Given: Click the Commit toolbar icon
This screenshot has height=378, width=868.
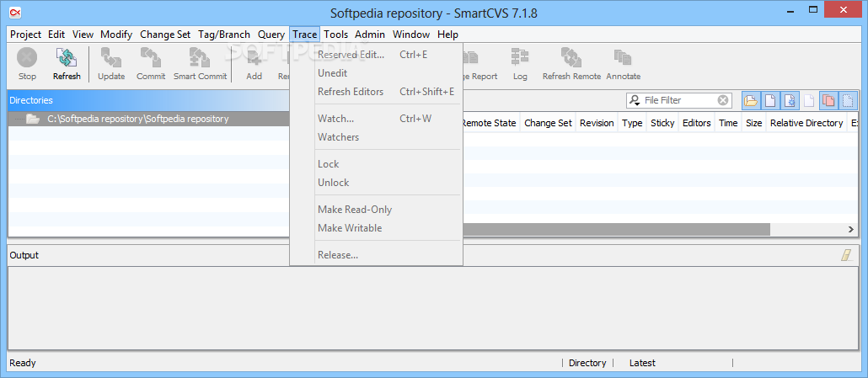Looking at the screenshot, I should point(151,57).
